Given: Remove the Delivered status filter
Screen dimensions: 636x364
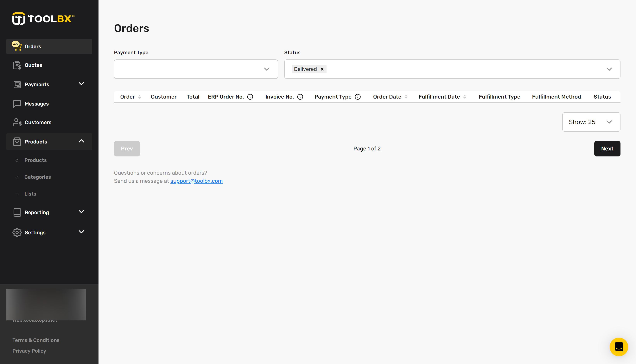Looking at the screenshot, I should coord(322,69).
